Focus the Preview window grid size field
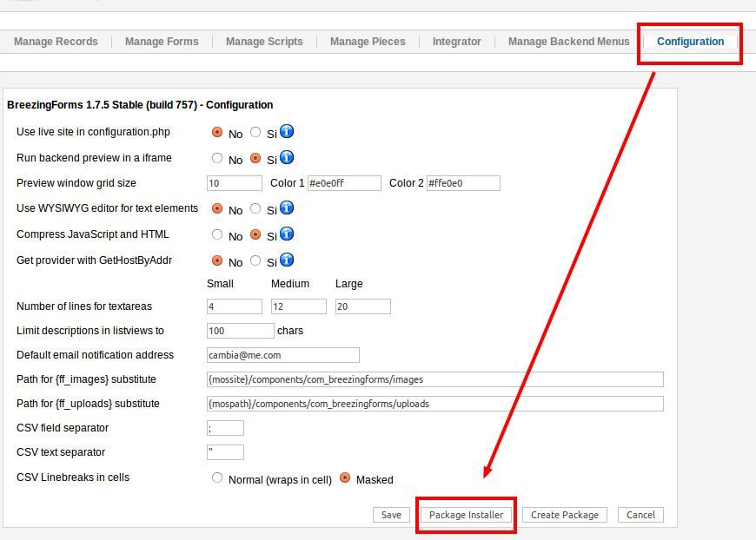The width and height of the screenshot is (756, 540). click(235, 183)
